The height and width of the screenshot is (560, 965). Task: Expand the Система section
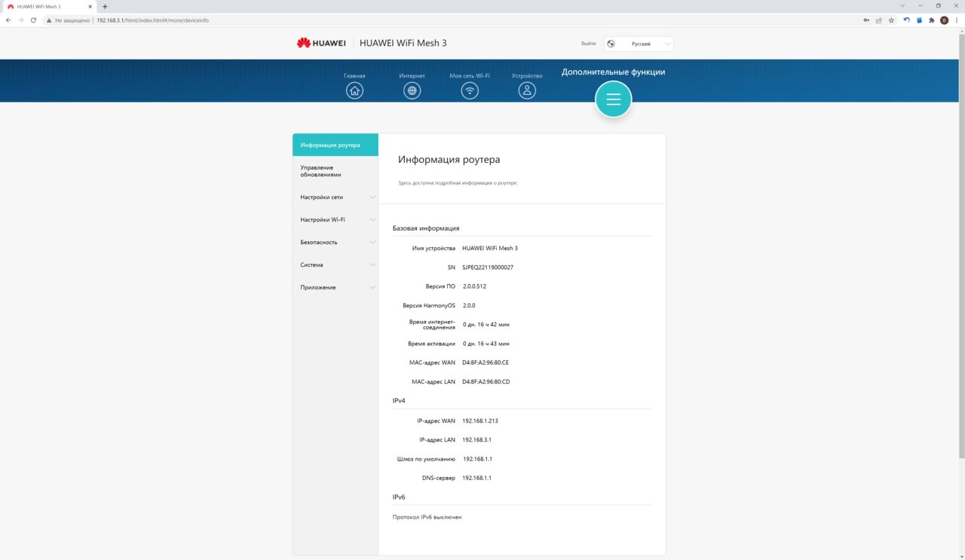(335, 265)
